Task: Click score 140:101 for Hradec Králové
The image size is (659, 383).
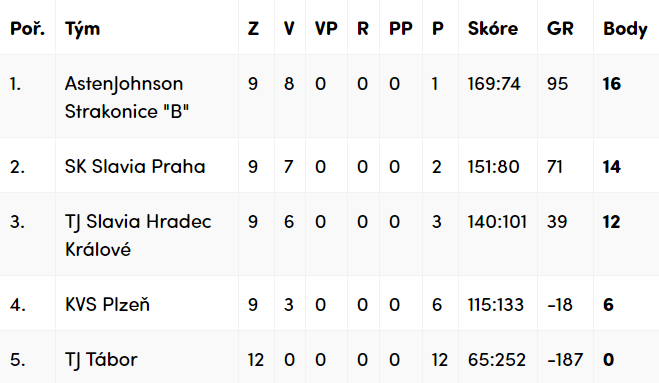Action: pyautogui.click(x=497, y=222)
